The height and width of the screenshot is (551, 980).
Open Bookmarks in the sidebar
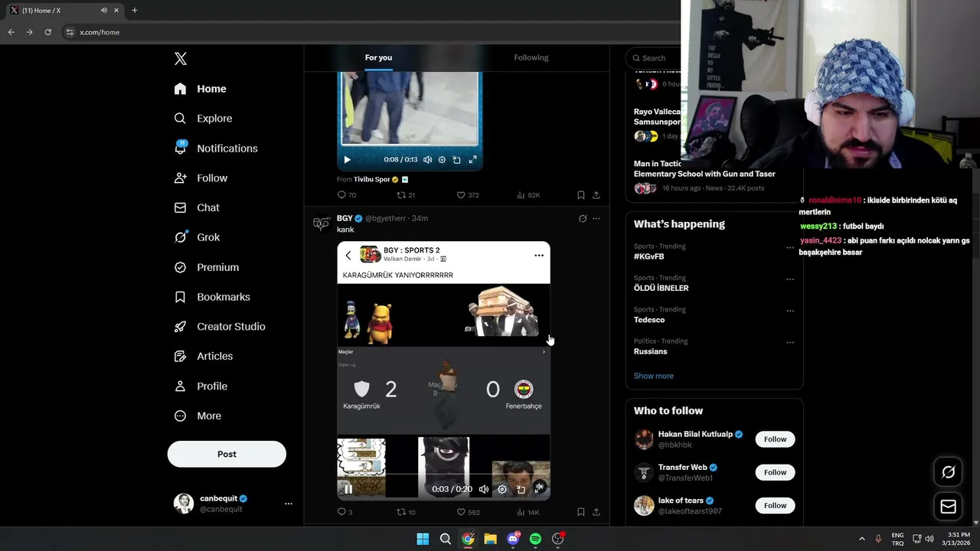pyautogui.click(x=212, y=297)
